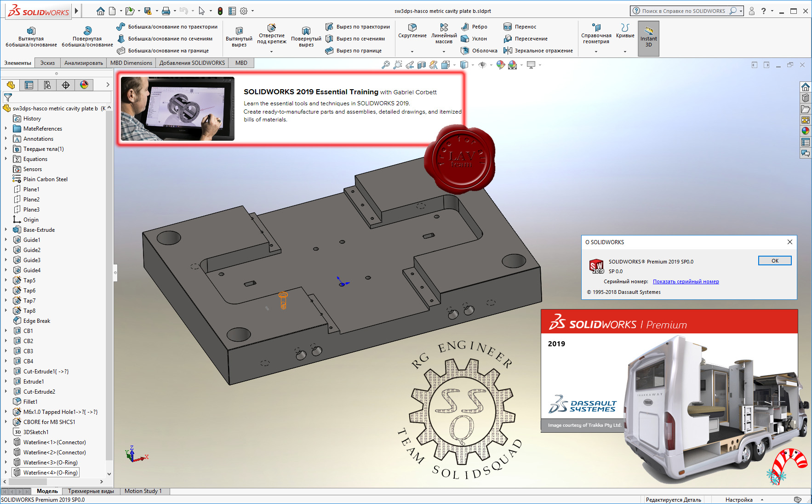This screenshot has height=504, width=812.
Task: Select the Пересечение intersect tool
Action: (x=526, y=39)
